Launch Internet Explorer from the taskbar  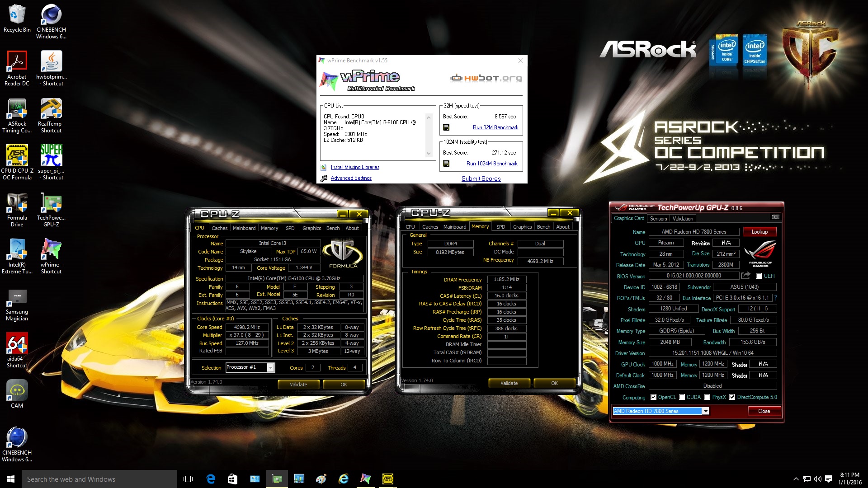[344, 479]
